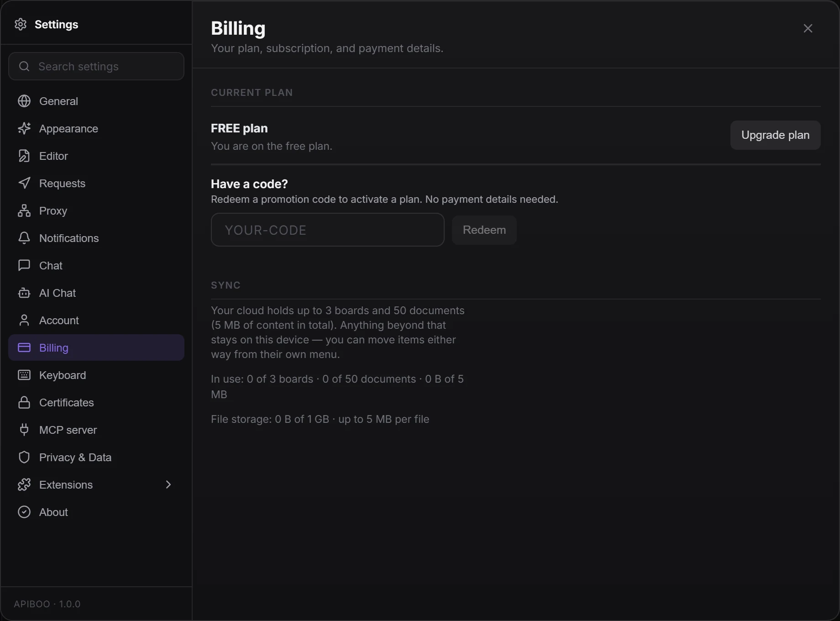Click the Editor document icon

pos(24,156)
